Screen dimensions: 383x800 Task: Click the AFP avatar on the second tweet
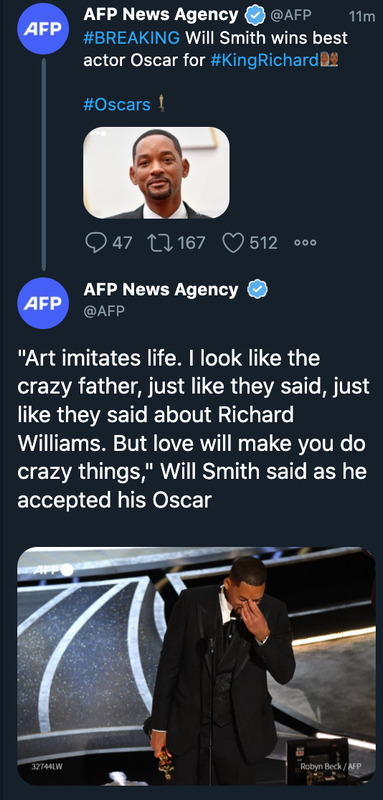[x=43, y=303]
